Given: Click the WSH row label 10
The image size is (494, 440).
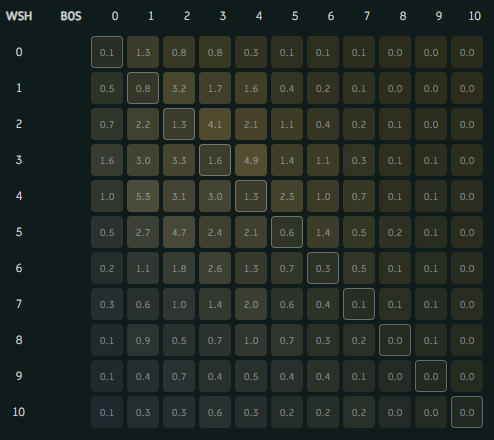Looking at the screenshot, I should (19, 412).
